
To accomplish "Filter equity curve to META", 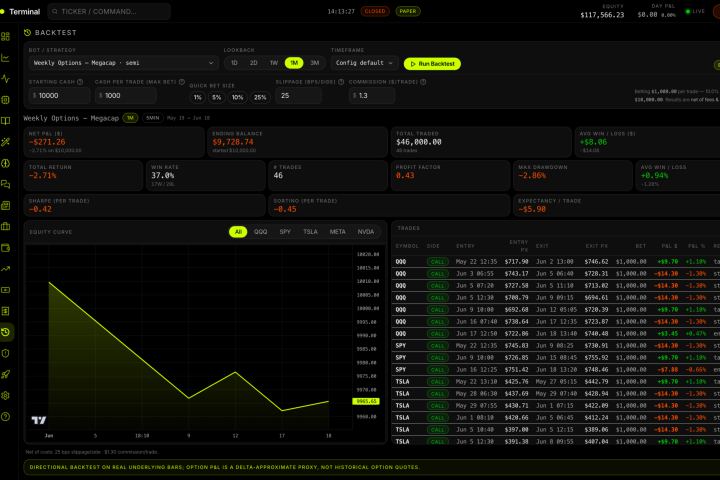I will pyautogui.click(x=338, y=232).
